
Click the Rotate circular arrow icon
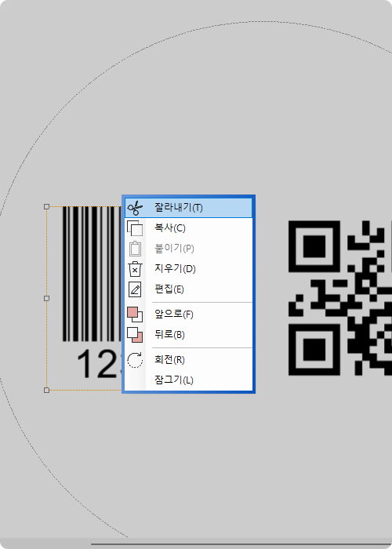click(x=135, y=360)
